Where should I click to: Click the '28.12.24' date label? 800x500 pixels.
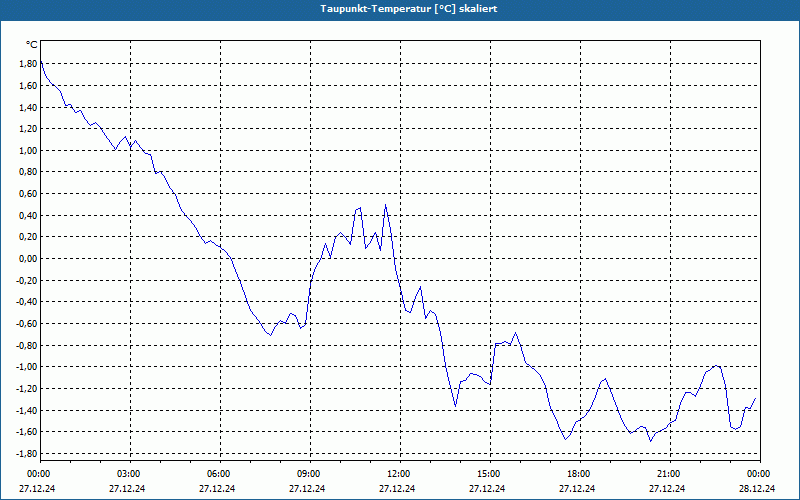pyautogui.click(x=757, y=488)
